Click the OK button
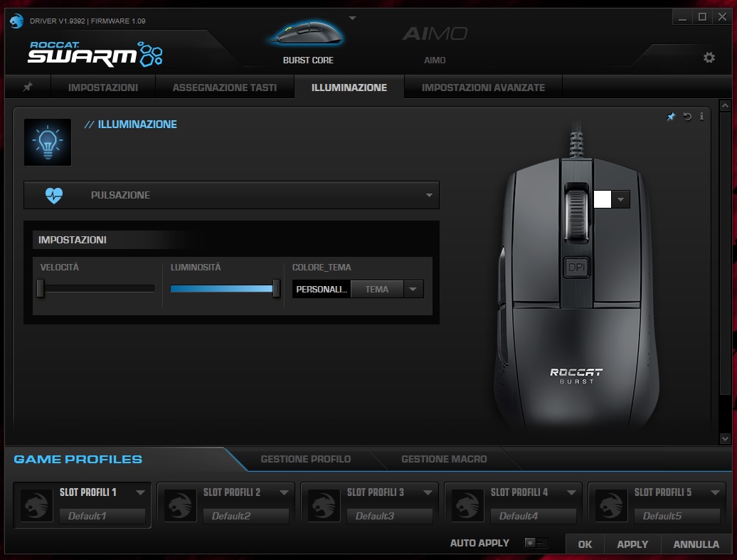 pos(585,544)
